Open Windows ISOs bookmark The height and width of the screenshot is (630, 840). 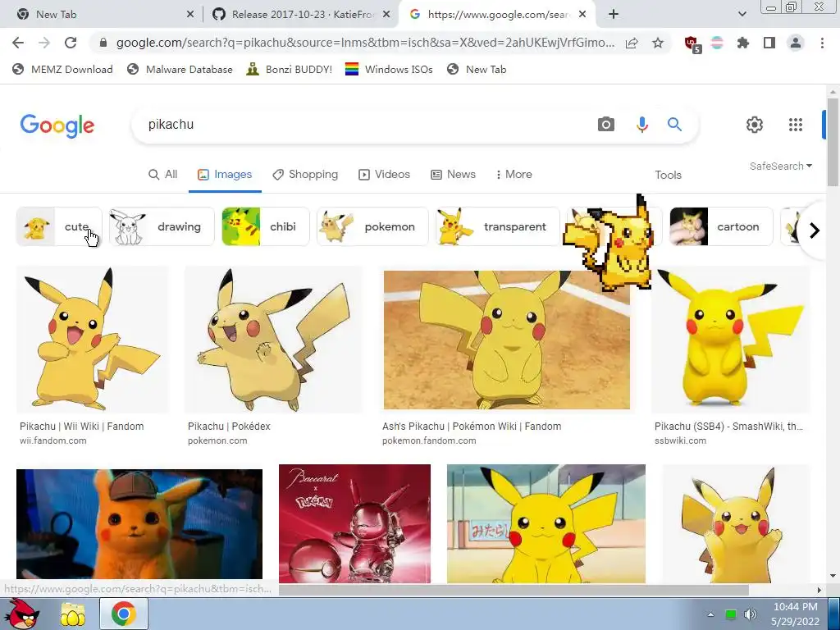[x=389, y=69]
